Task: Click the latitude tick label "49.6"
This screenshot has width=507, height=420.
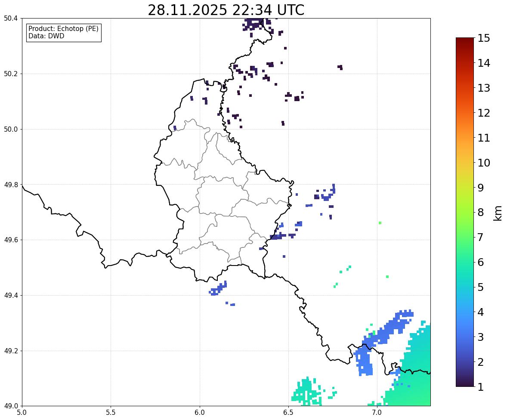Action: point(10,240)
